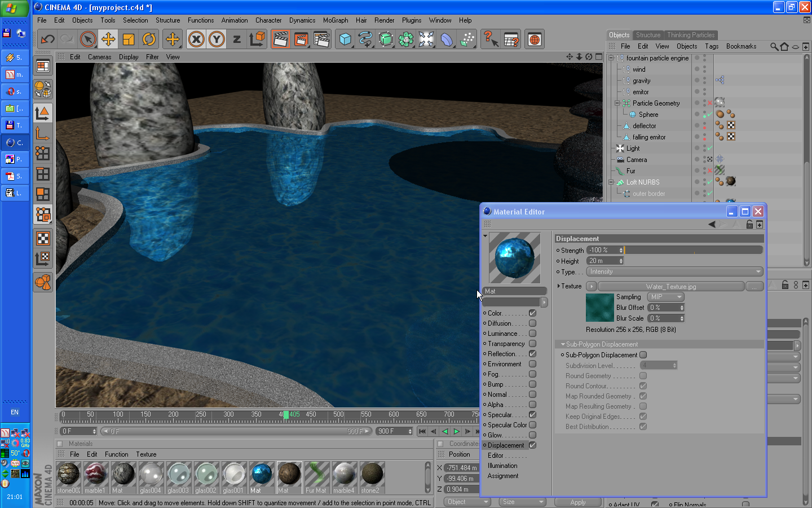Open the deformer objects icon
Screen dimensions: 812x508
coord(447,40)
